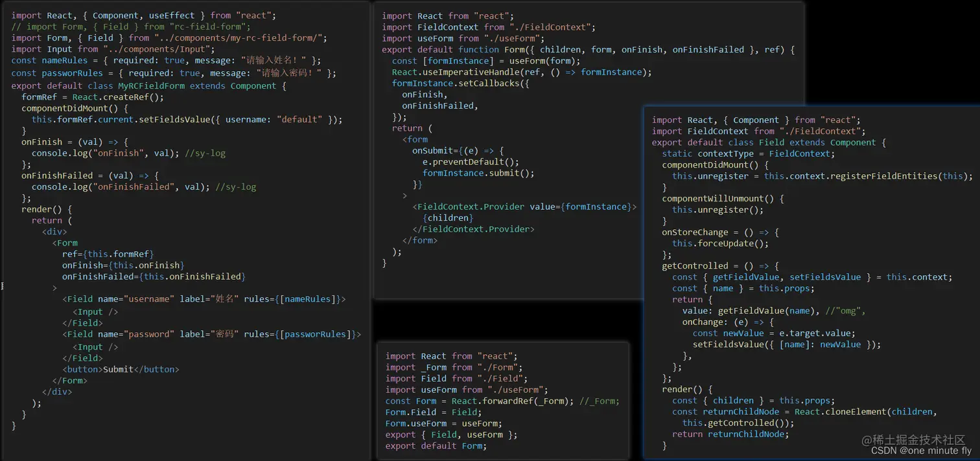Click the getFieldValue, setFieldsValue destructuring line

pyautogui.click(x=812, y=277)
